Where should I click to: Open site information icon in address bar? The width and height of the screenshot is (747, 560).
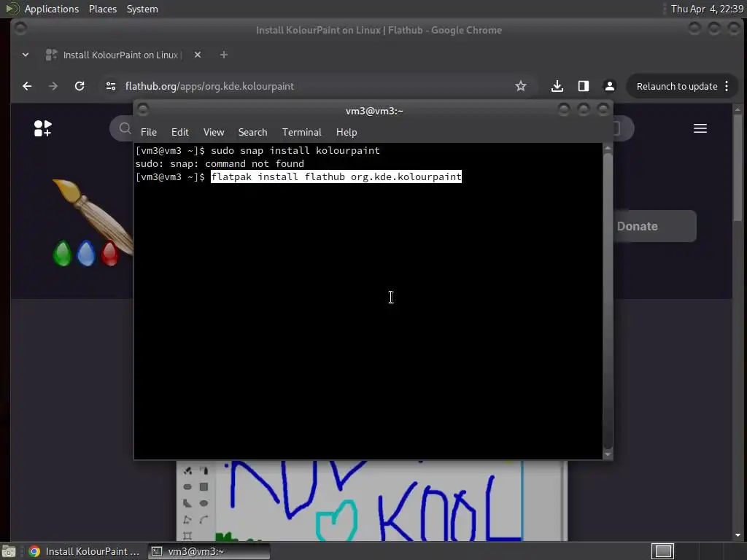(111, 86)
